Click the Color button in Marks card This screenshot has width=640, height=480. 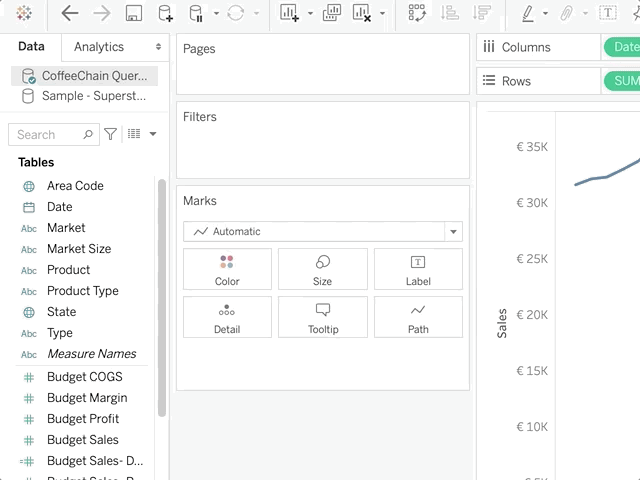coord(227,269)
